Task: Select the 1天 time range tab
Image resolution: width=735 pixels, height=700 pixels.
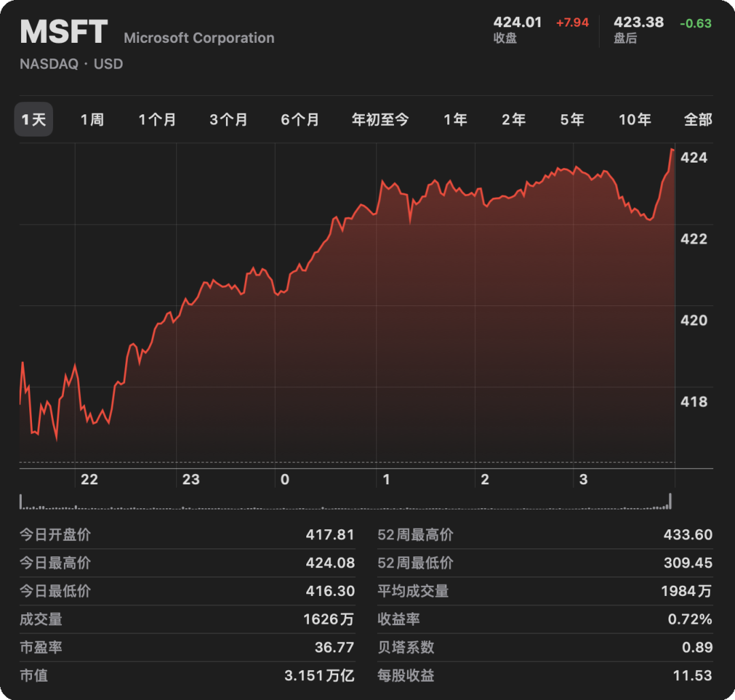Action: [34, 120]
